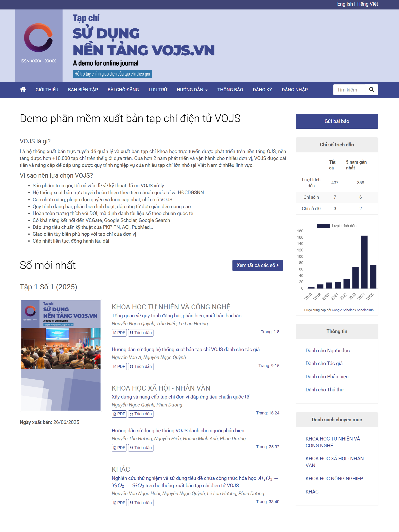Expand the HƯỚNG DẪN dropdown menu
The image size is (399, 532).
192,90
